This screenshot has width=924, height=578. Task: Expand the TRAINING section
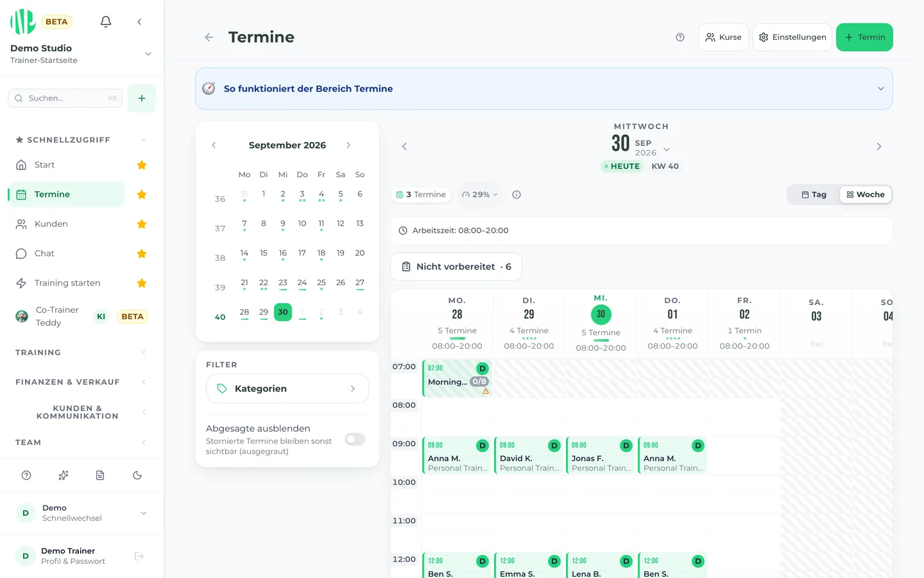81,353
